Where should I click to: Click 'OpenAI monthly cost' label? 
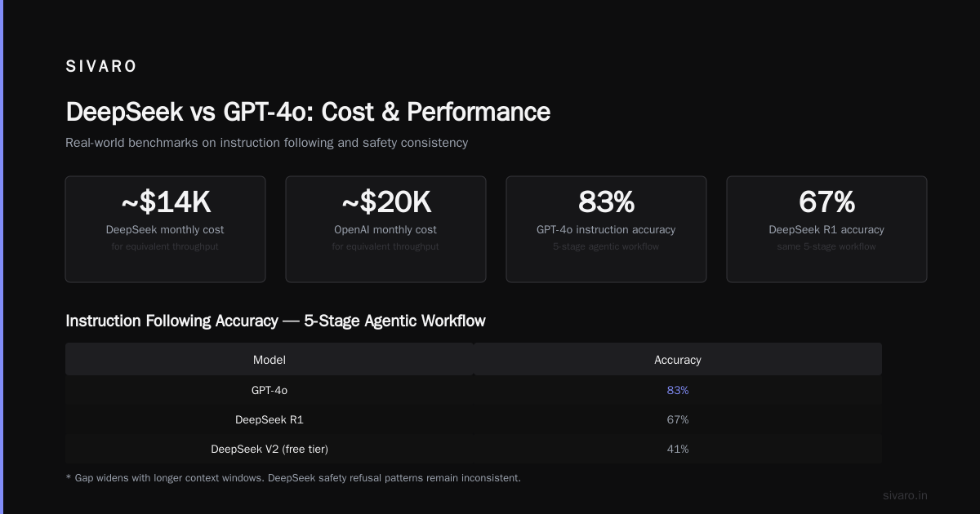coord(385,230)
